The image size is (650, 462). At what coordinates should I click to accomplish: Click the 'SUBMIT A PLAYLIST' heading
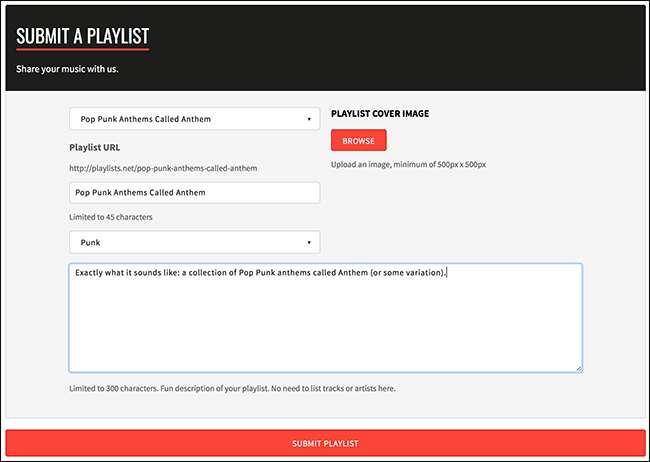coord(82,36)
